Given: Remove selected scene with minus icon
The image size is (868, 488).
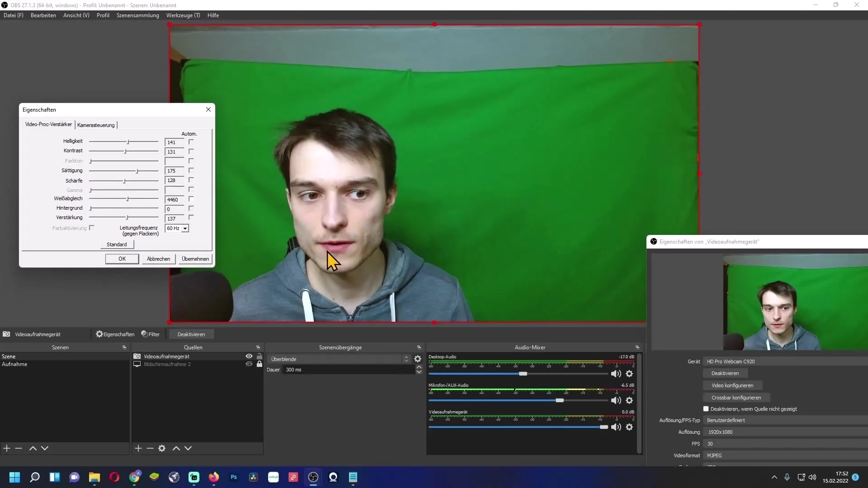Looking at the screenshot, I should pyautogui.click(x=19, y=448).
